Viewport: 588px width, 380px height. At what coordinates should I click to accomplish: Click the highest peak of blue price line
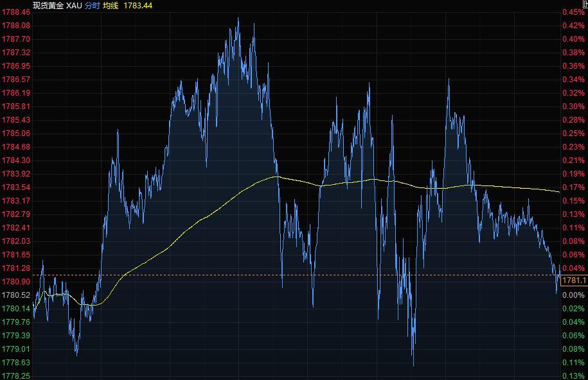238,19
